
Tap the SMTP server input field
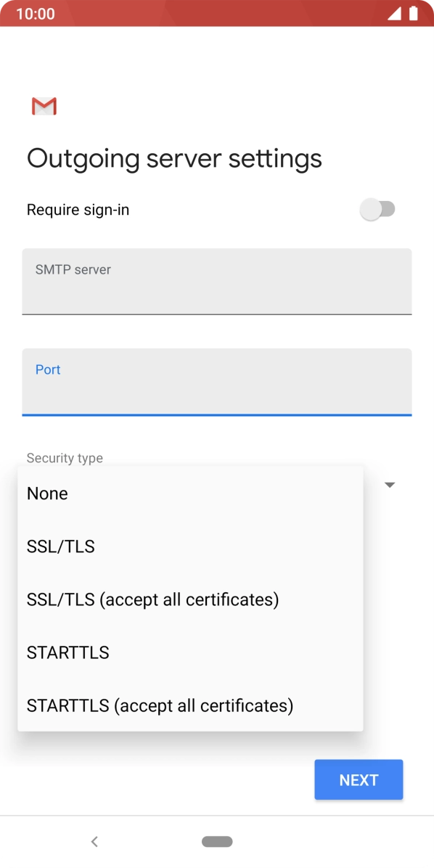[x=217, y=282]
